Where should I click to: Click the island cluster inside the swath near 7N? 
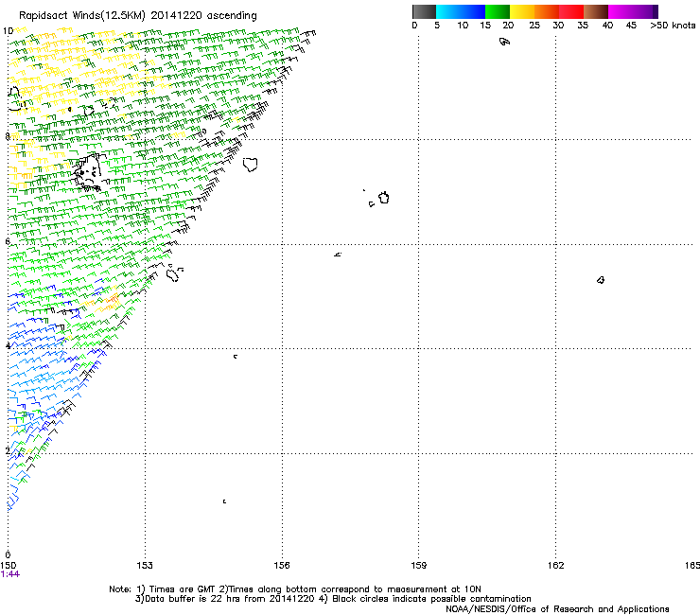(x=89, y=172)
